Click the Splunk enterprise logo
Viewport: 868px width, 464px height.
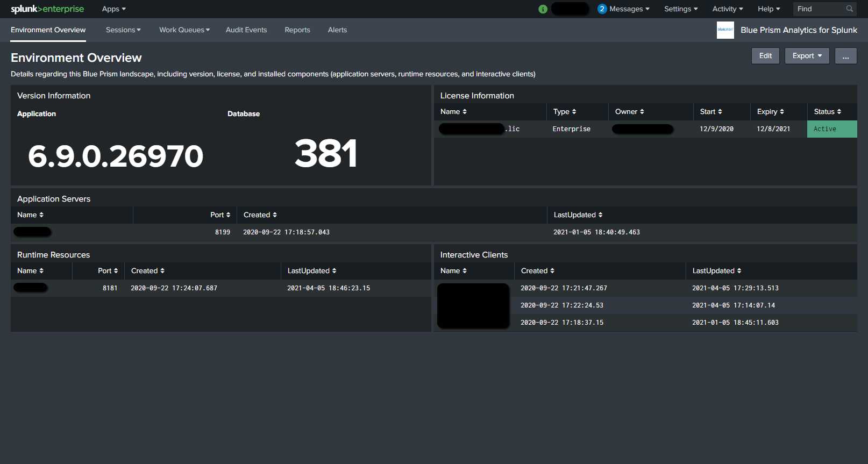pos(47,9)
